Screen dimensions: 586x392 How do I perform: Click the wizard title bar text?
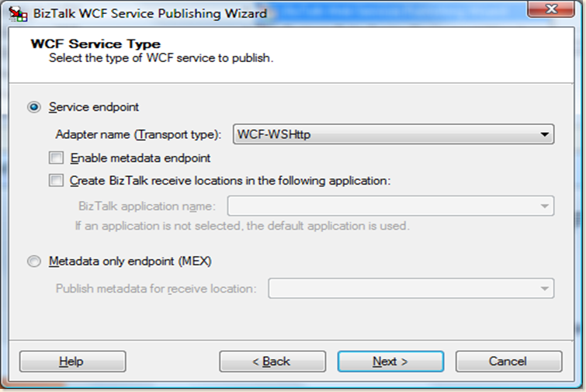coord(151,13)
